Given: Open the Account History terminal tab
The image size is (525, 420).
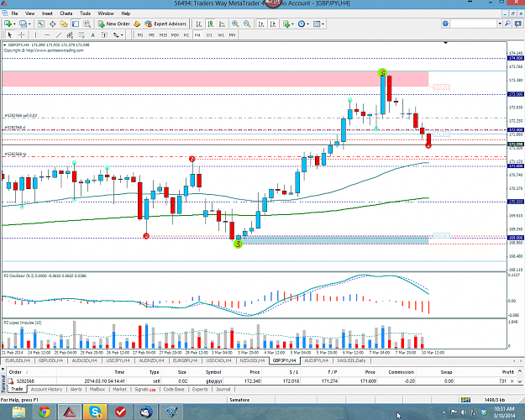Looking at the screenshot, I should click(x=46, y=389).
